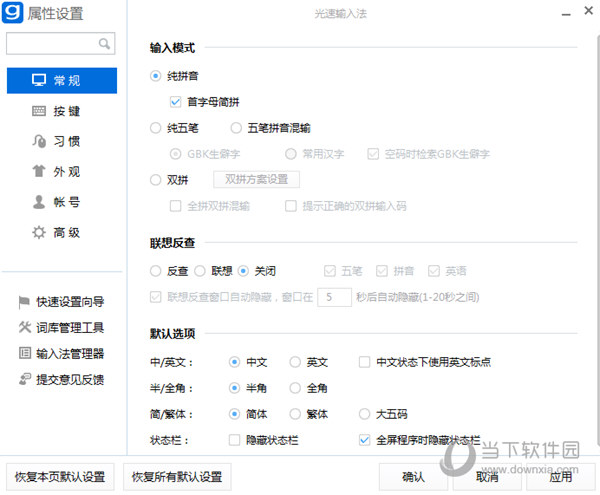
Task: Click the user icon beside 帐号
Action: coord(39,202)
